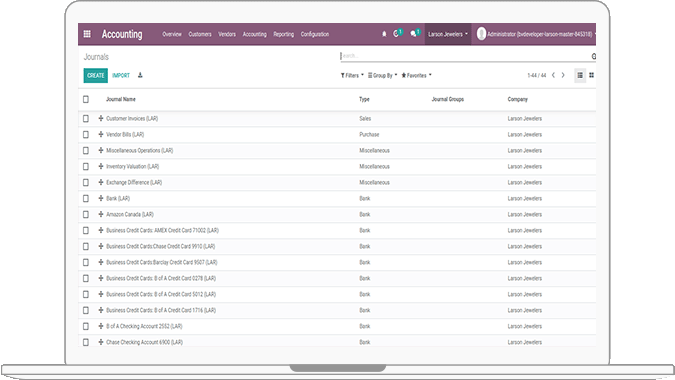This screenshot has height=380, width=675.
Task: Click drag handle for Chase Credit Card 9910 row
Action: (101, 246)
